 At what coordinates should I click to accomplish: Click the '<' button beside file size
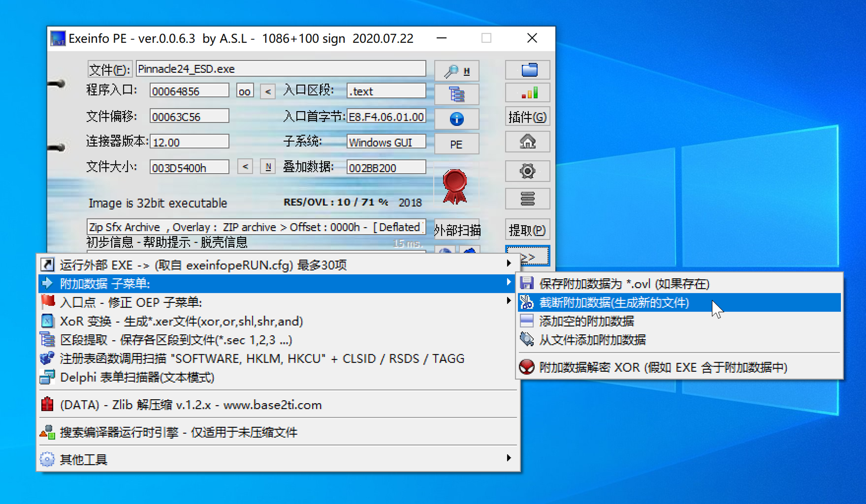pos(245,167)
